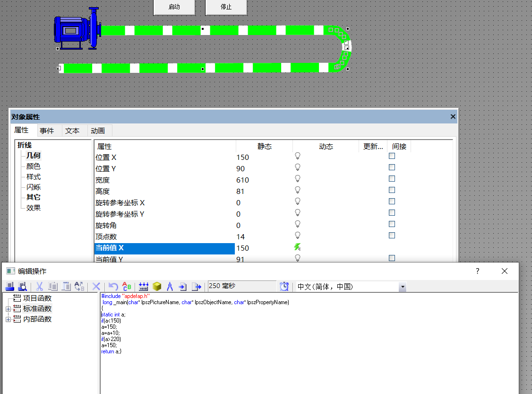Check the 间接 checkbox for 位置 X
The height and width of the screenshot is (394, 532).
coord(392,156)
